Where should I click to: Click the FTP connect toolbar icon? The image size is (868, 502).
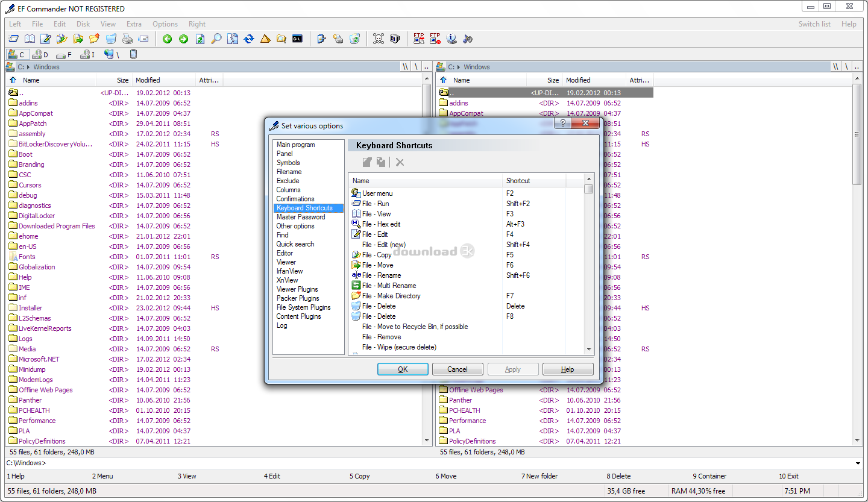pos(419,39)
